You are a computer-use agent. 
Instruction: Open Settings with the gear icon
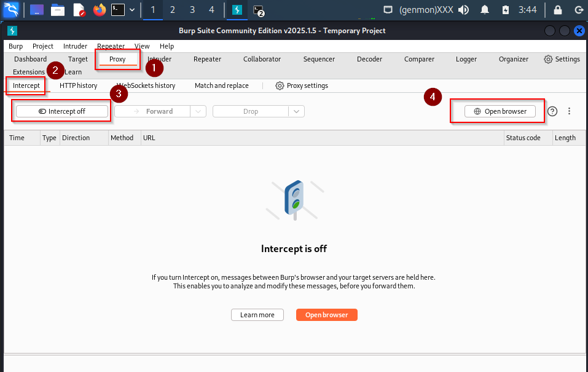click(x=562, y=59)
